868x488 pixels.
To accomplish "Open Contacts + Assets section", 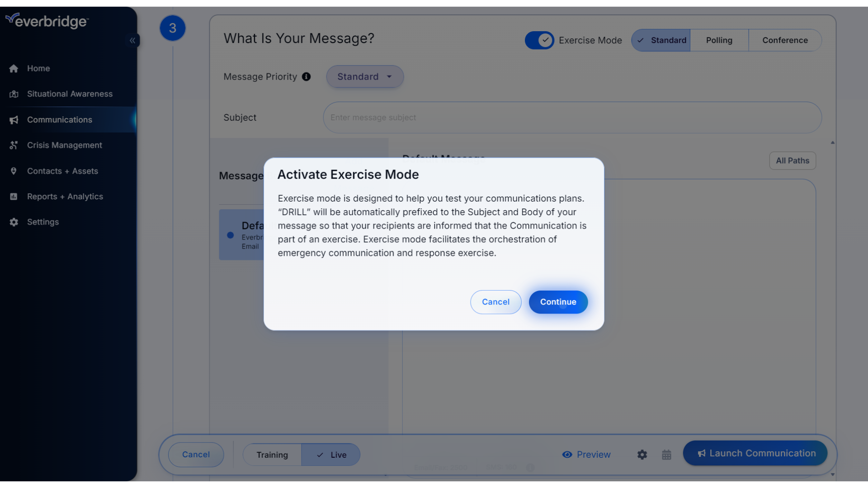I will [x=62, y=170].
